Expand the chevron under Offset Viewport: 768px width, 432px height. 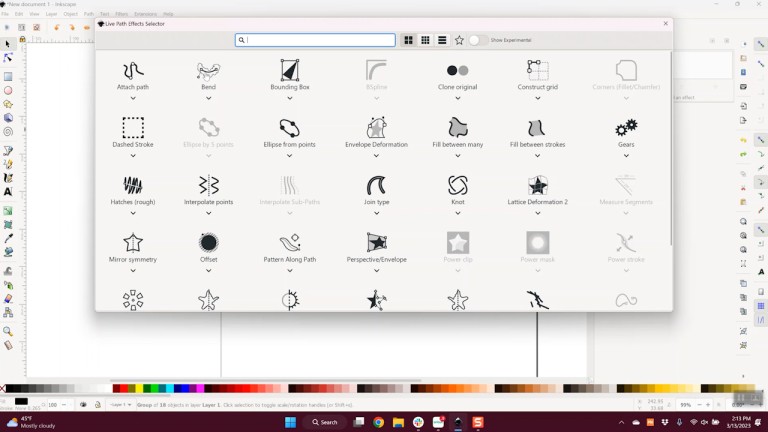point(208,270)
